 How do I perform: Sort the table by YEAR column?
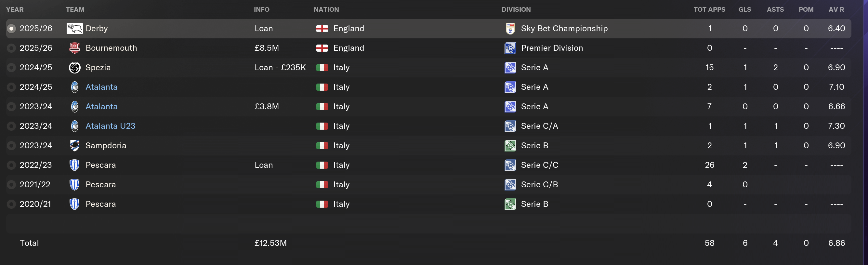pos(15,9)
